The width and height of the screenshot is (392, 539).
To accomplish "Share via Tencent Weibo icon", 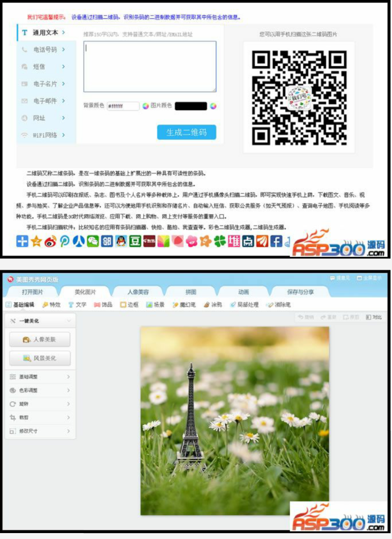I will [64, 241].
